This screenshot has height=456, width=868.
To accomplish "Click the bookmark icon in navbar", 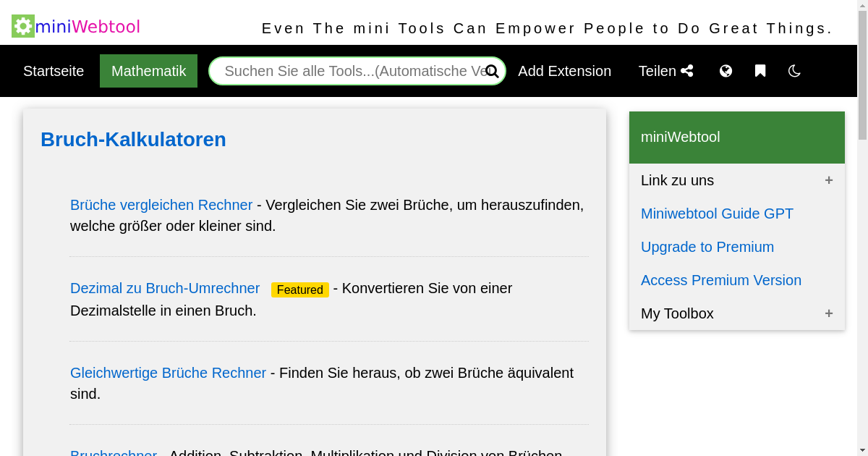I will pyautogui.click(x=760, y=70).
